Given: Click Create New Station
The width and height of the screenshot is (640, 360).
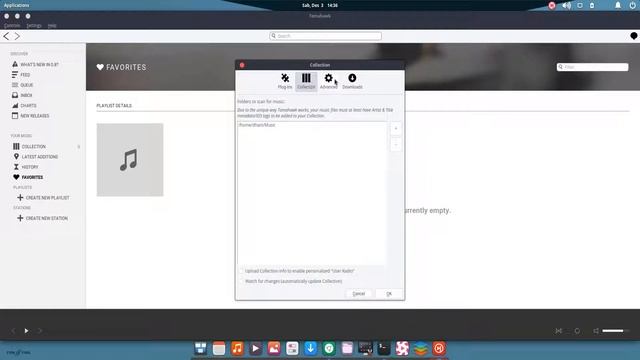Looking at the screenshot, I should (x=42, y=218).
